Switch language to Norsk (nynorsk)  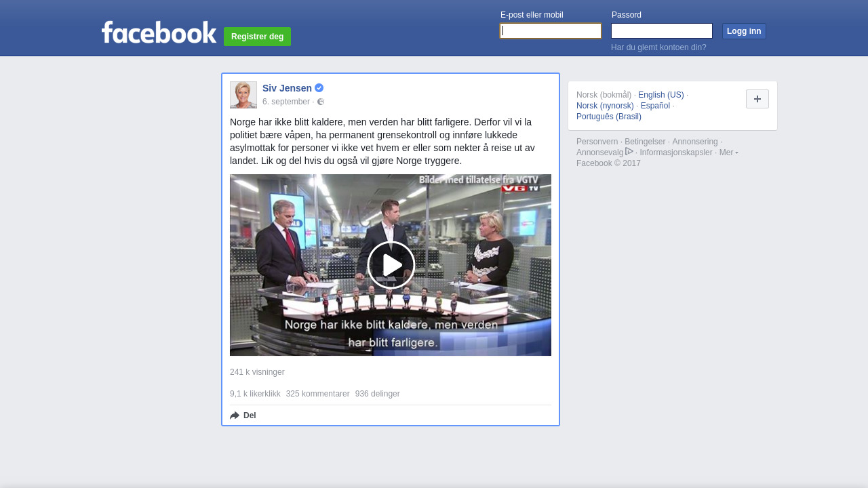point(605,106)
